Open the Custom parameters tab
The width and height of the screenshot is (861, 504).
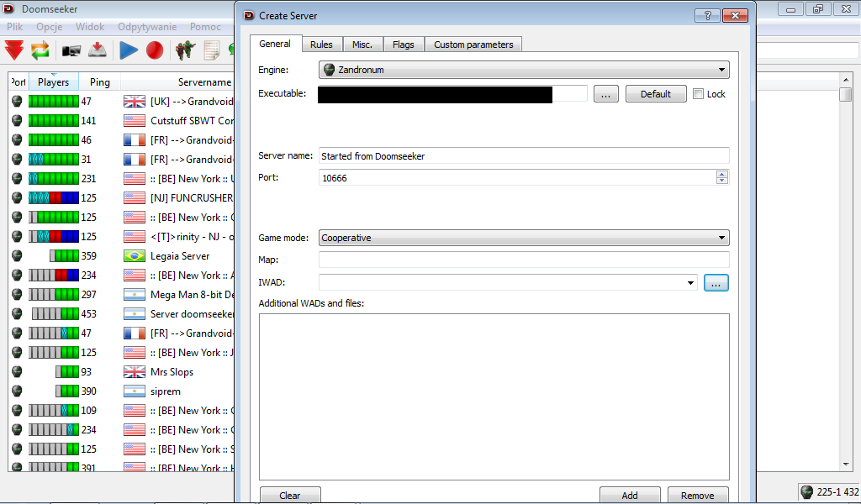(473, 45)
